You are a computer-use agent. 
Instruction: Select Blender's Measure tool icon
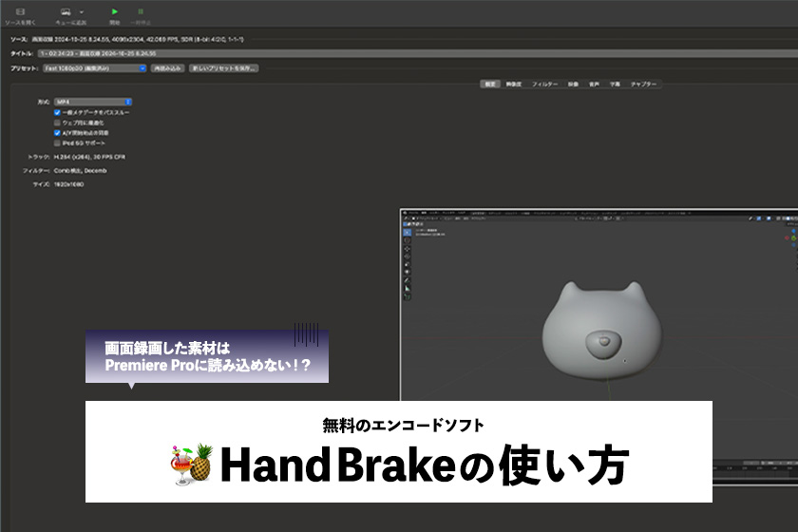pos(408,288)
